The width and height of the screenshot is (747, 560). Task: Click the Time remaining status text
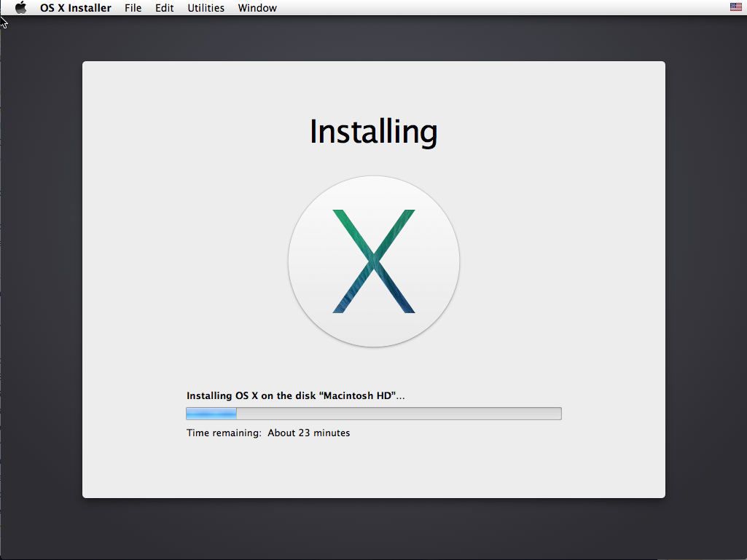pos(268,433)
